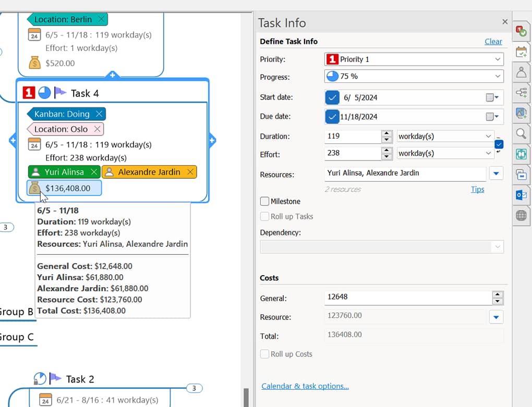532x407 pixels.
Task: Open the Start date calendar picker
Action: [492, 97]
